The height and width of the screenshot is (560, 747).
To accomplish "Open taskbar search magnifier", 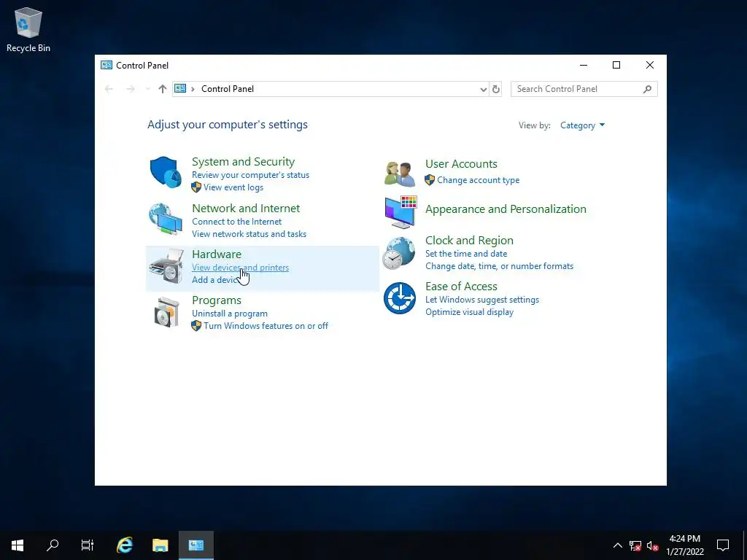I will (53, 545).
